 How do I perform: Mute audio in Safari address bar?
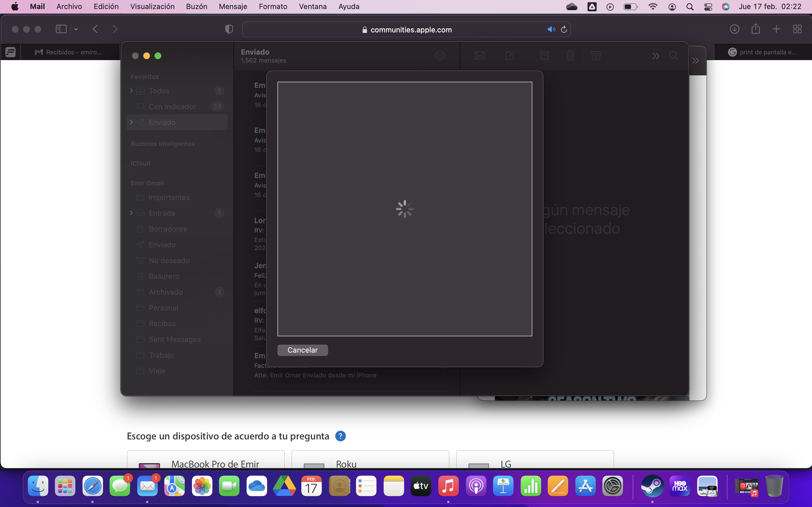[551, 30]
